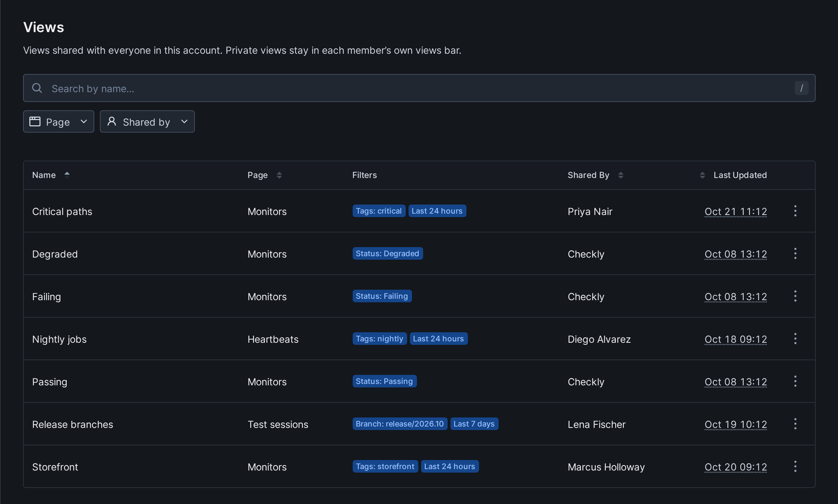Click the Branch: release/2026.10 filter chip

coord(400,424)
